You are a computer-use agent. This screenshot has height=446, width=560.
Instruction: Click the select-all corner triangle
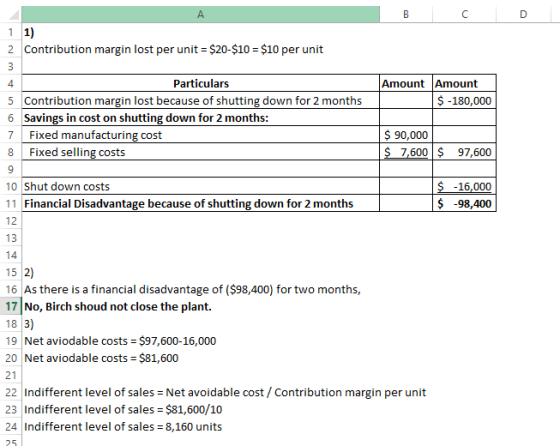(x=13, y=15)
